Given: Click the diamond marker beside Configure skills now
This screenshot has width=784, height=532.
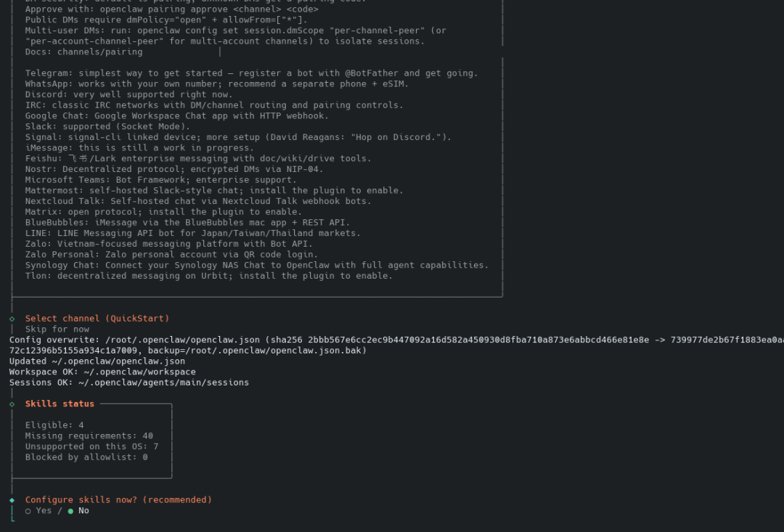Looking at the screenshot, I should pyautogui.click(x=12, y=500).
